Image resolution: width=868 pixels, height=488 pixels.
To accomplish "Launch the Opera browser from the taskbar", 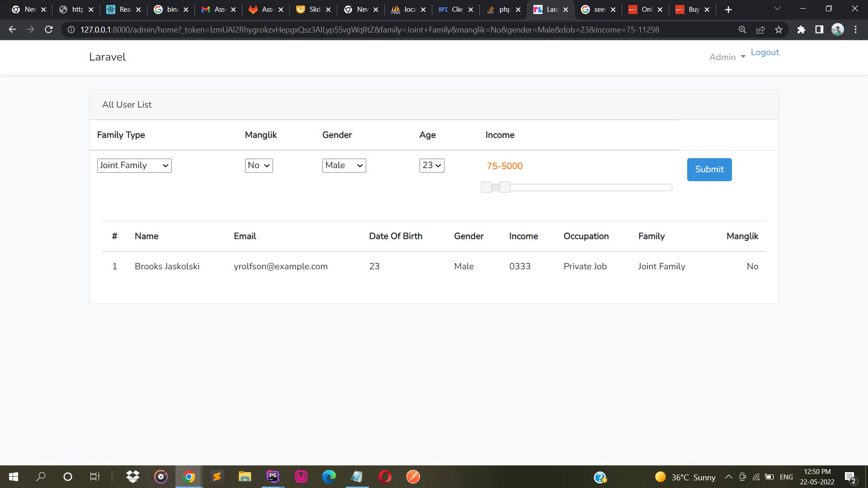I will [385, 477].
